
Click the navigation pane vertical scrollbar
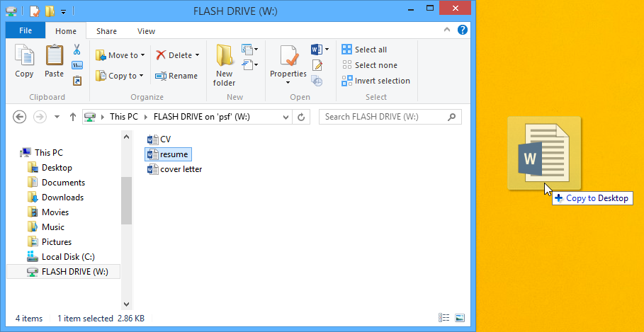pos(126,200)
